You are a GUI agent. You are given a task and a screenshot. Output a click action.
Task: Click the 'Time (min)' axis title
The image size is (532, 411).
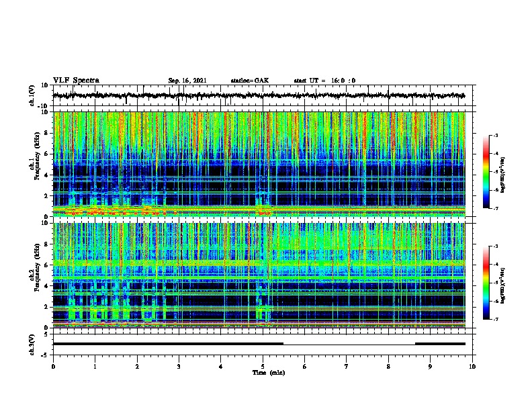click(x=269, y=373)
